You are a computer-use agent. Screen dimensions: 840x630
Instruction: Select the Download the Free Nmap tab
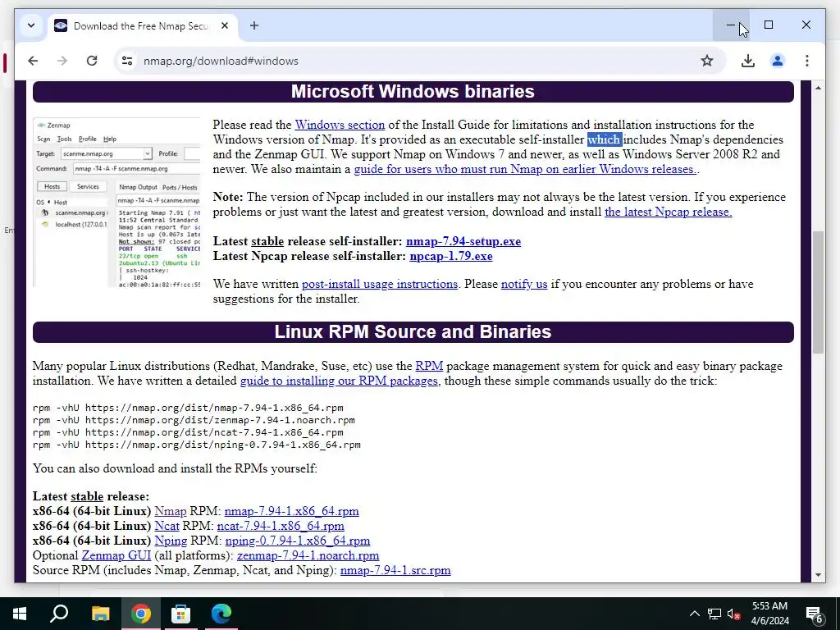tap(140, 26)
